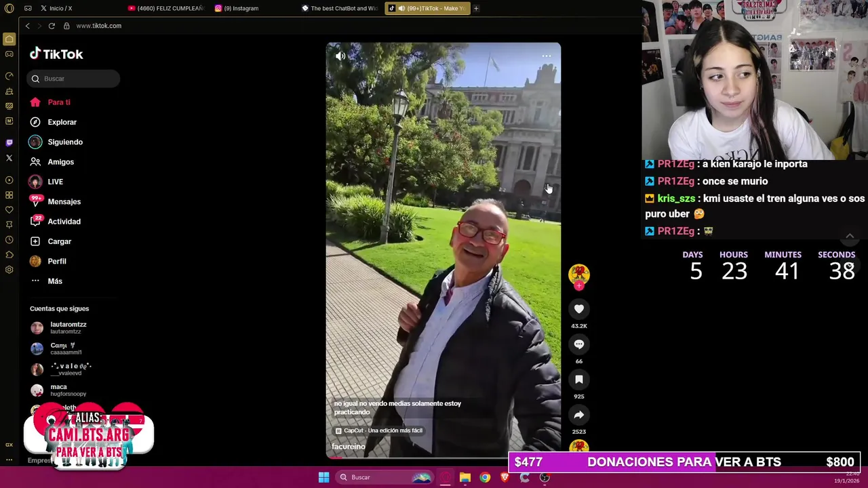Switch to the YouTube FELIZ CUMPLEAÑOS tab

point(166,8)
